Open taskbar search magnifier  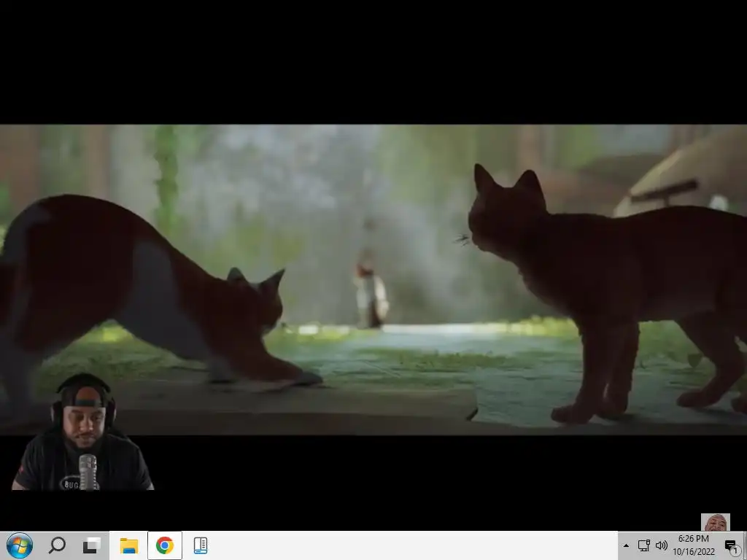pos(57,545)
